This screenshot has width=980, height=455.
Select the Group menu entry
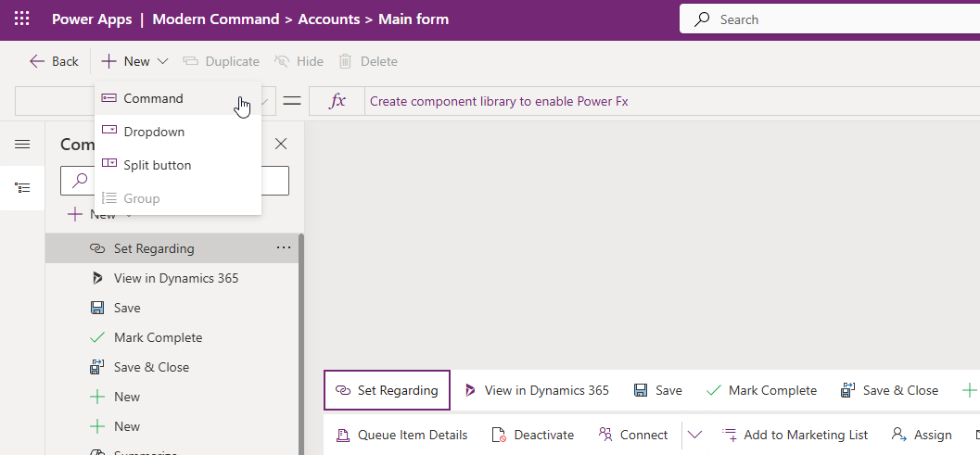pyautogui.click(x=178, y=198)
